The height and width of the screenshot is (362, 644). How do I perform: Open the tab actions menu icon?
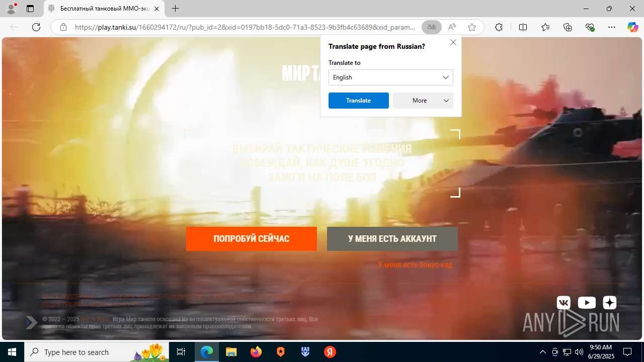[30, 9]
